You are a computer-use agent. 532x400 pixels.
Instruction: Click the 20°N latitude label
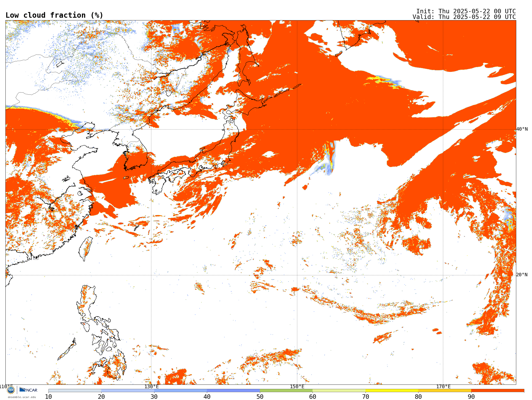[522, 275]
